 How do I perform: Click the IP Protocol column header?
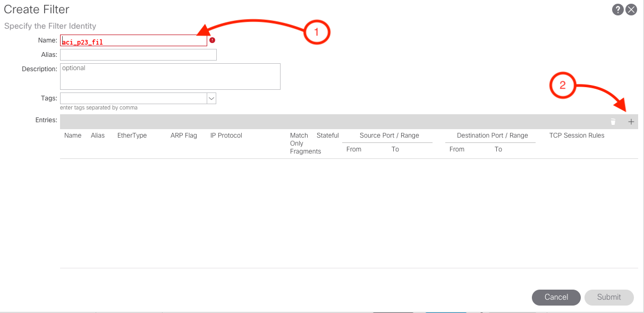click(226, 136)
